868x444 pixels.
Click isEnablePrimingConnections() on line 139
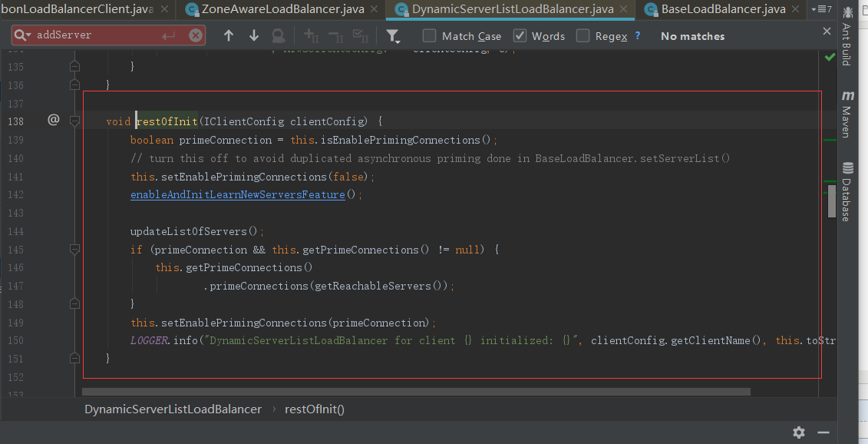(405, 140)
